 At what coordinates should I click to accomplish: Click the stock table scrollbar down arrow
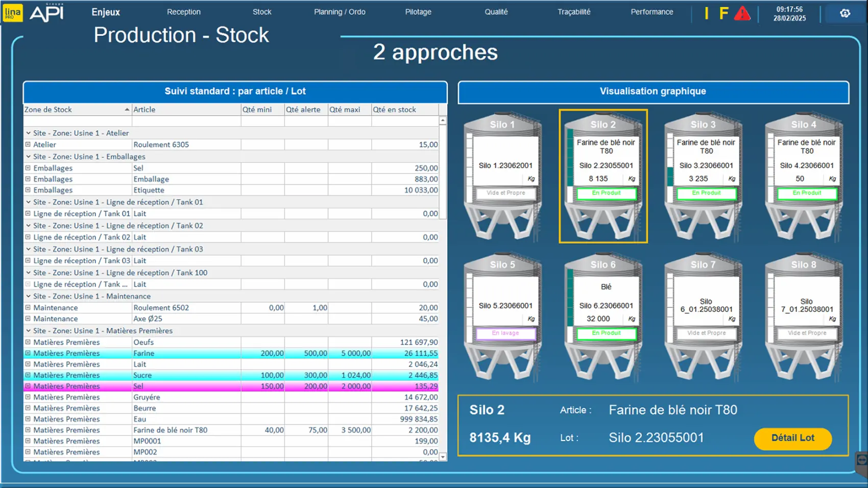[x=443, y=457]
